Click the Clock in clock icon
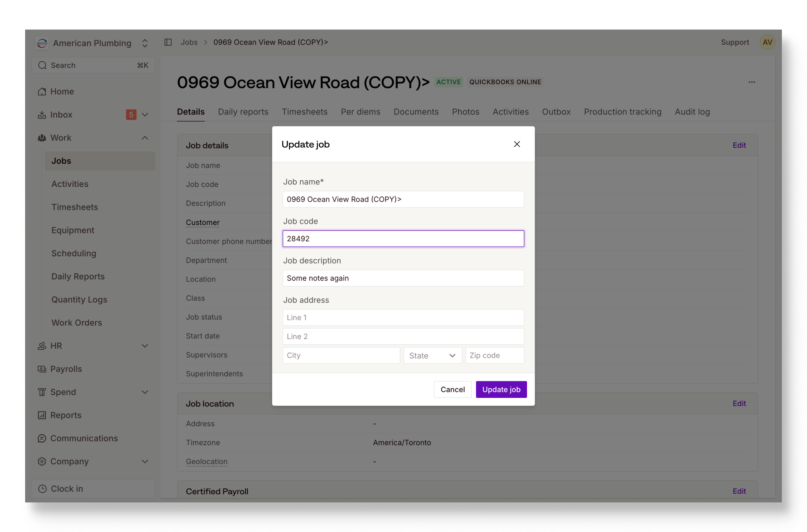The width and height of the screenshot is (807, 532). pos(42,489)
